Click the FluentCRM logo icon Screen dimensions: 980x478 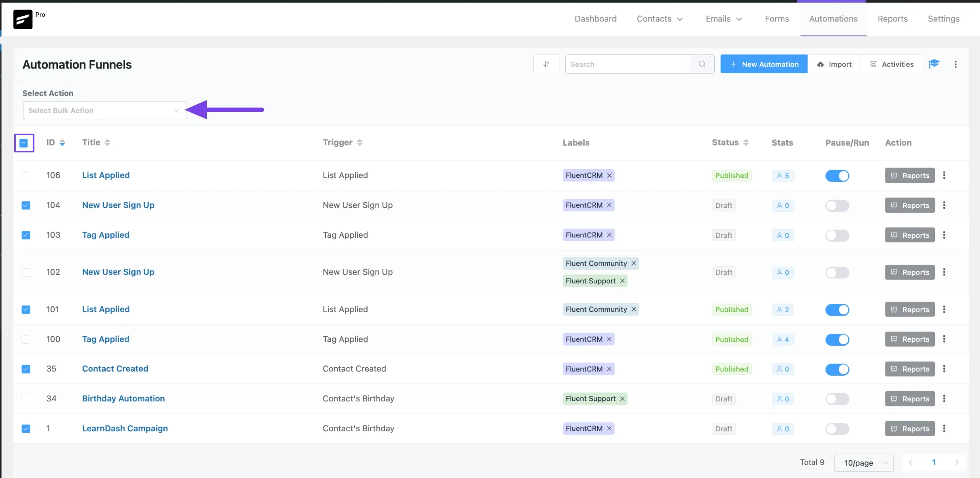pyautogui.click(x=23, y=19)
